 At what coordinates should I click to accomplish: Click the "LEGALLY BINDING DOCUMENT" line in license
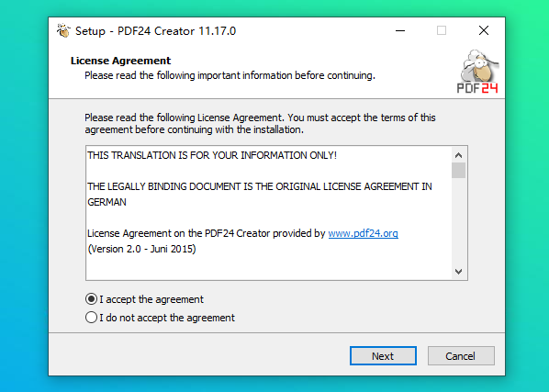[x=260, y=186]
